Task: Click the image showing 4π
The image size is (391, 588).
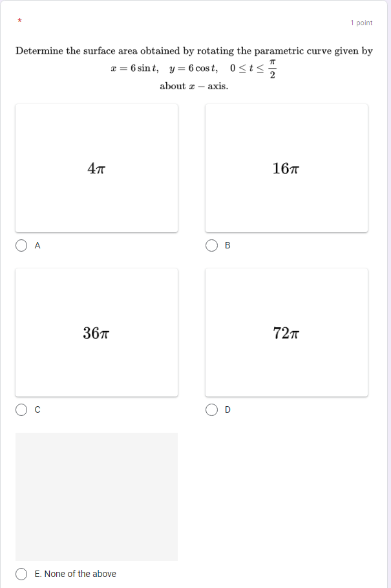Action: click(96, 168)
